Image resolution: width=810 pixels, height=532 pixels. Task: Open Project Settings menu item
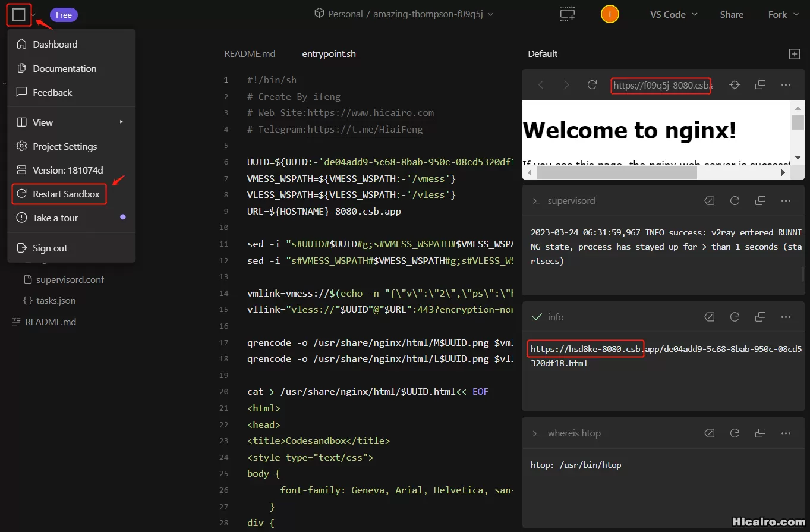(x=64, y=146)
